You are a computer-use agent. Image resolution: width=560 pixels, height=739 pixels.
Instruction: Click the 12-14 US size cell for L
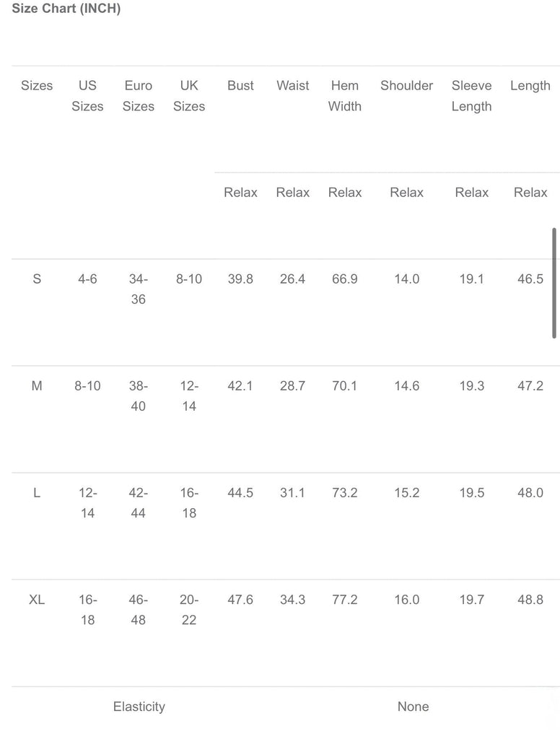click(x=87, y=503)
